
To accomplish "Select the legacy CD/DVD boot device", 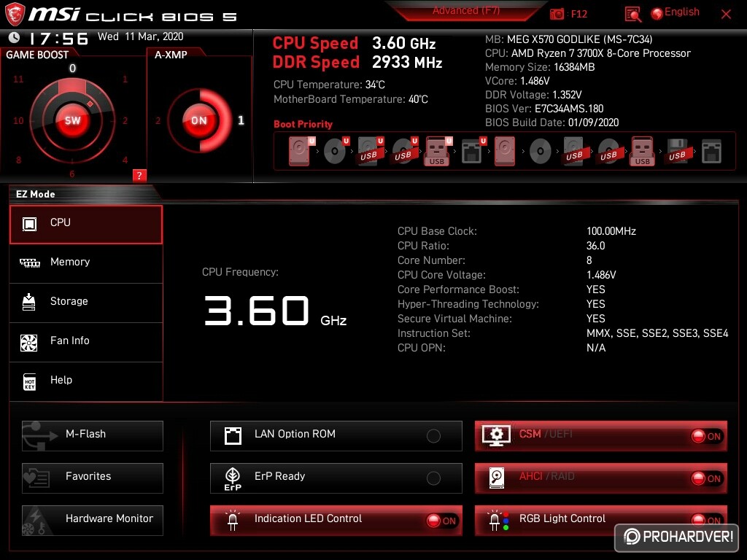I will coord(541,152).
